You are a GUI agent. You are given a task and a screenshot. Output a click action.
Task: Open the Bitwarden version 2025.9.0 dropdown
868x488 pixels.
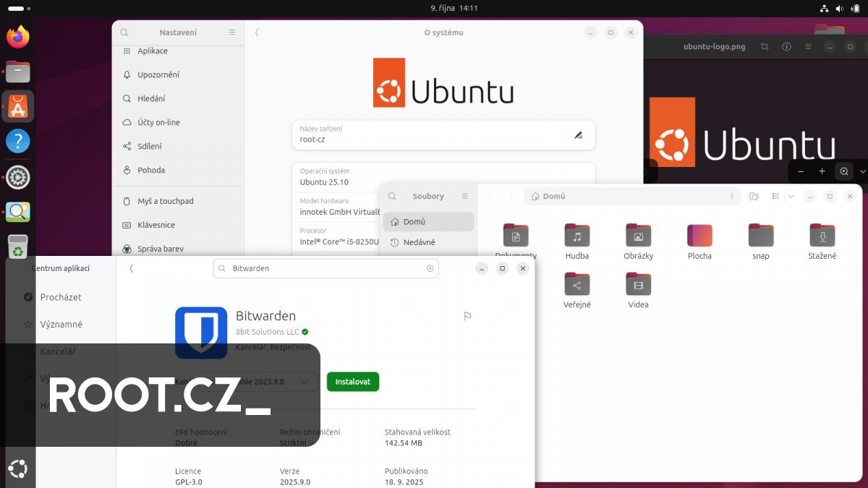click(x=303, y=381)
